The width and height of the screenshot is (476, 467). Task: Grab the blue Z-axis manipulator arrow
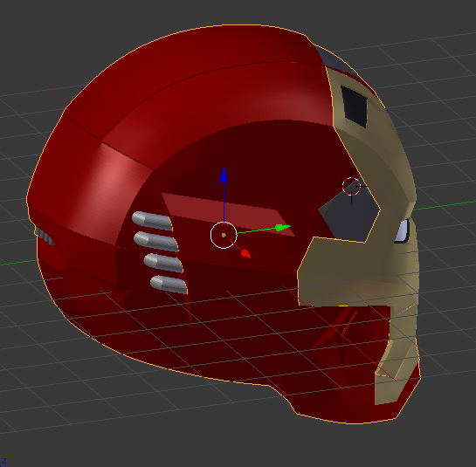click(x=224, y=175)
